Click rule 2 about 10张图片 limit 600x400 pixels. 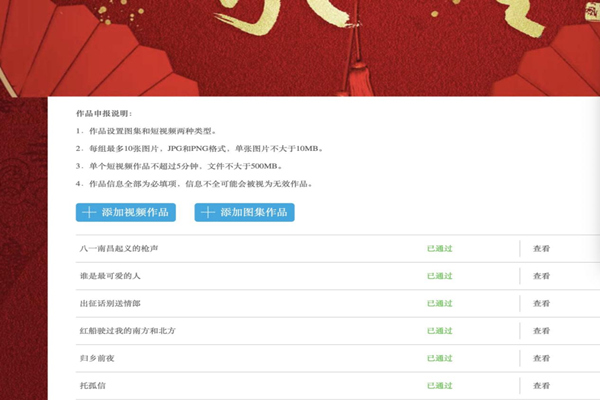(199, 149)
